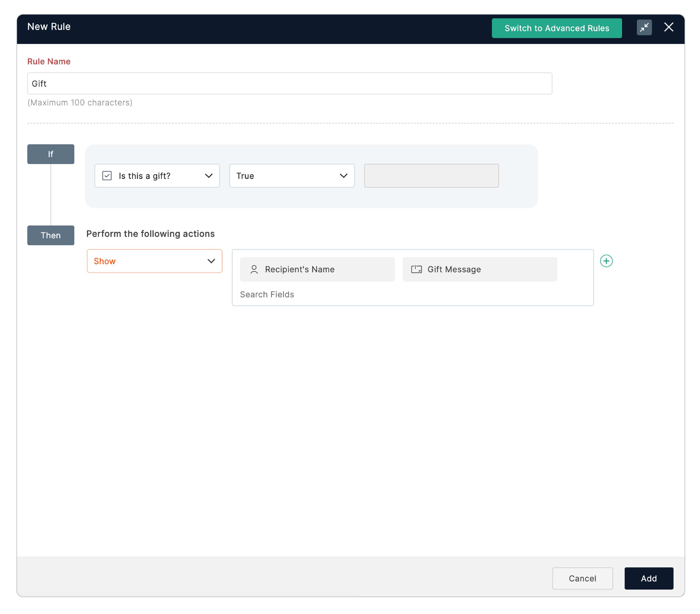700x614 pixels.
Task: Click the Rule Name text field
Action: pos(289,83)
